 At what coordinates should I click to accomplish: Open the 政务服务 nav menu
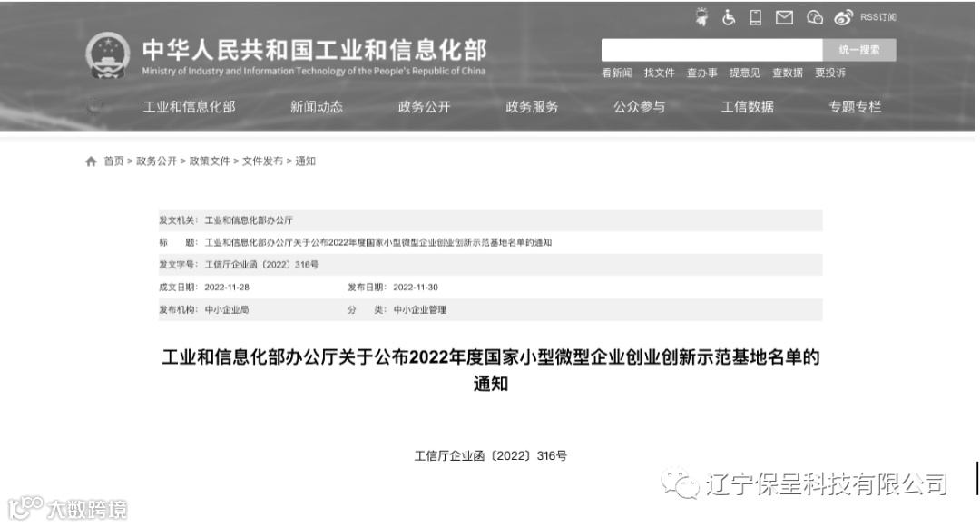[532, 107]
